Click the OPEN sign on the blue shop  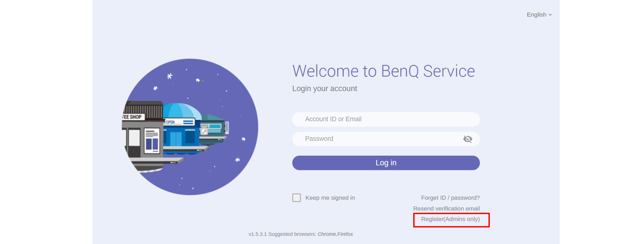coord(170,122)
